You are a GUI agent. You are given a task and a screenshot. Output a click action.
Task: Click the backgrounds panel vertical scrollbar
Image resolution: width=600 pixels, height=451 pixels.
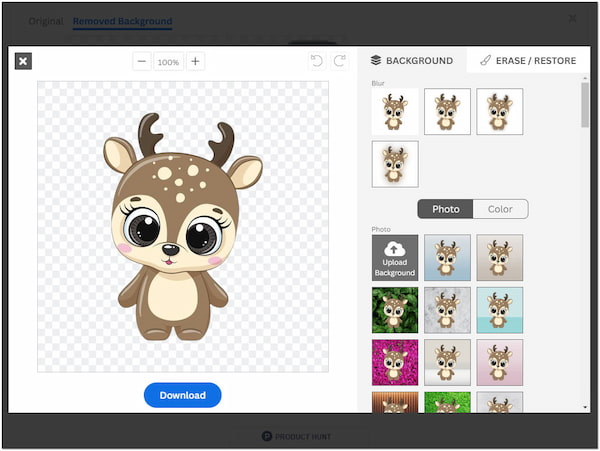[x=585, y=105]
